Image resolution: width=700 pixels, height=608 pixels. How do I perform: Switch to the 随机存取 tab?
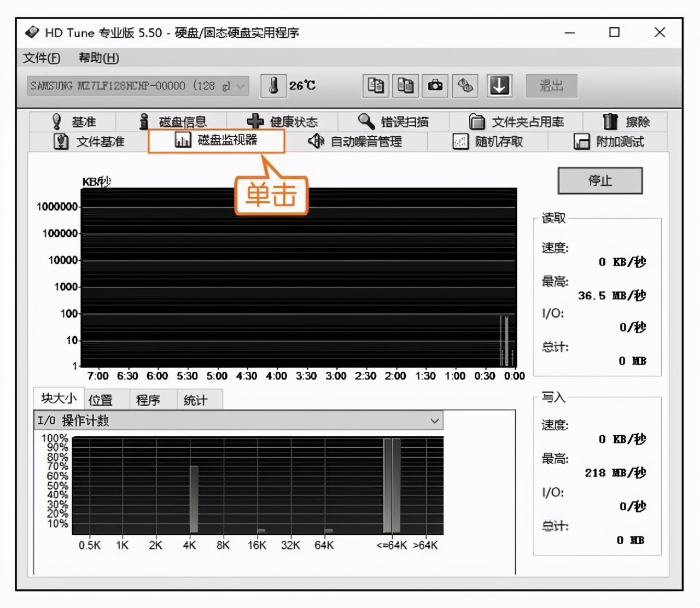point(488,142)
